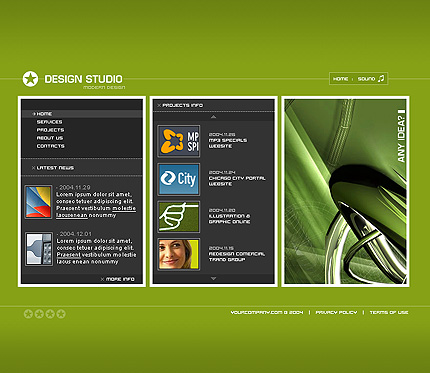Image resolution: width=430 pixels, height=373 pixels.
Task: Click the colorful news thumbnail dated 2004.11.29
Action: tap(39, 202)
